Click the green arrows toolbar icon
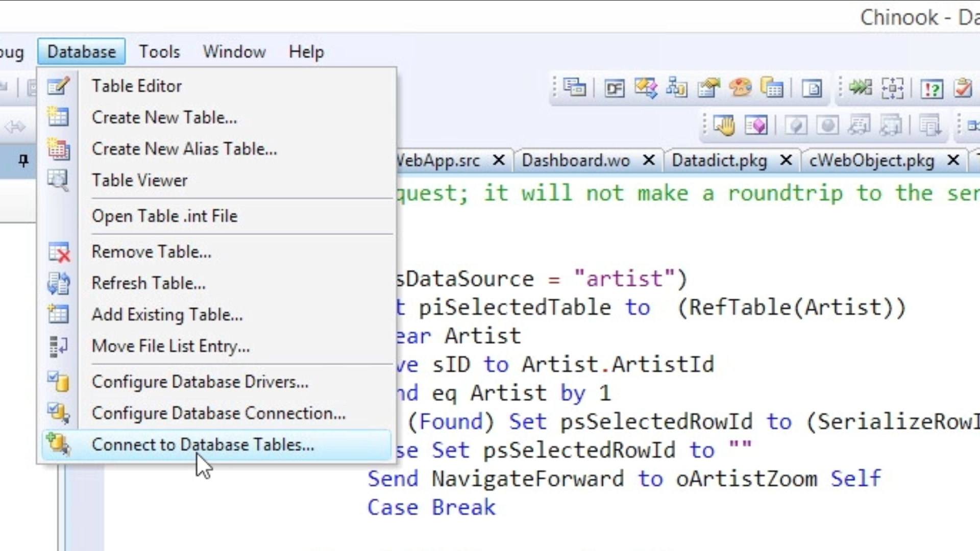Viewport: 980px width, 551px height. [x=861, y=88]
